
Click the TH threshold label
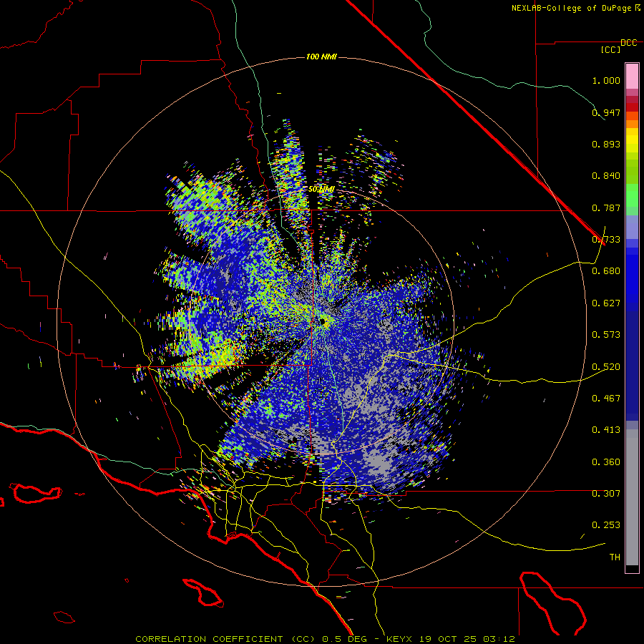pos(615,557)
